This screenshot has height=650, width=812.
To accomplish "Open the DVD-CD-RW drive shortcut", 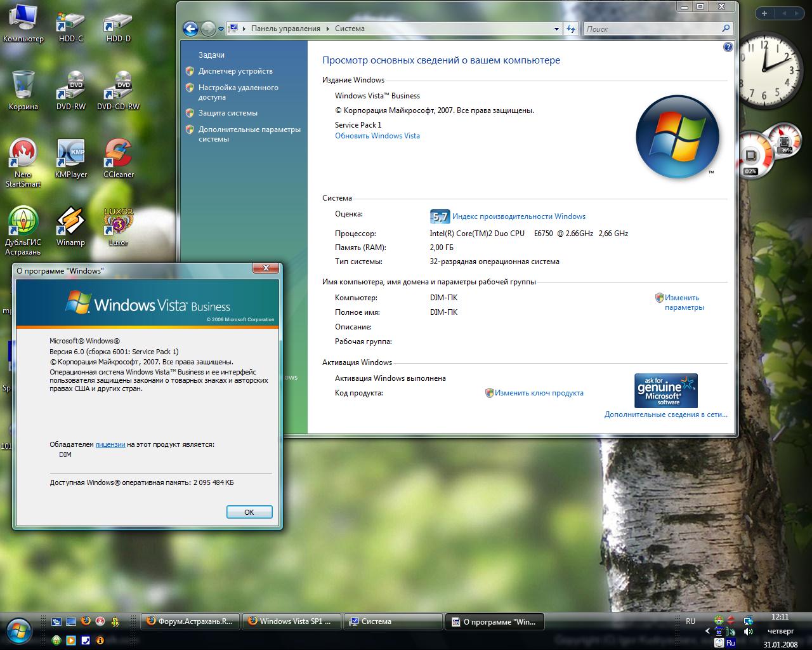I will coord(119,90).
